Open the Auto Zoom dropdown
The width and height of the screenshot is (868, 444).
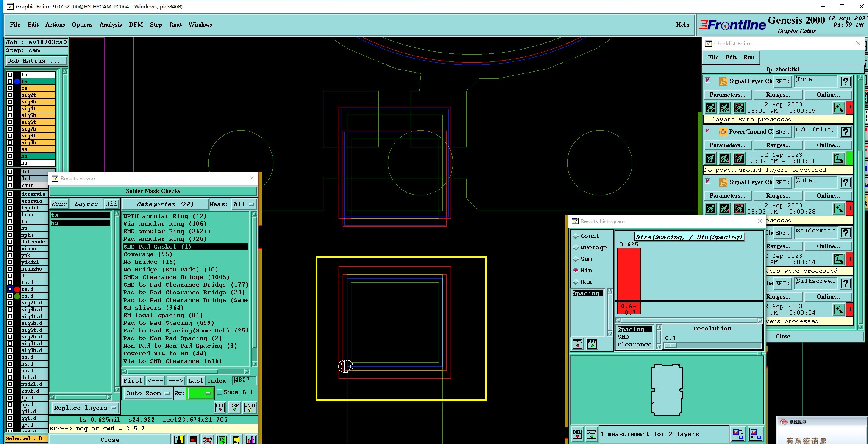point(148,394)
